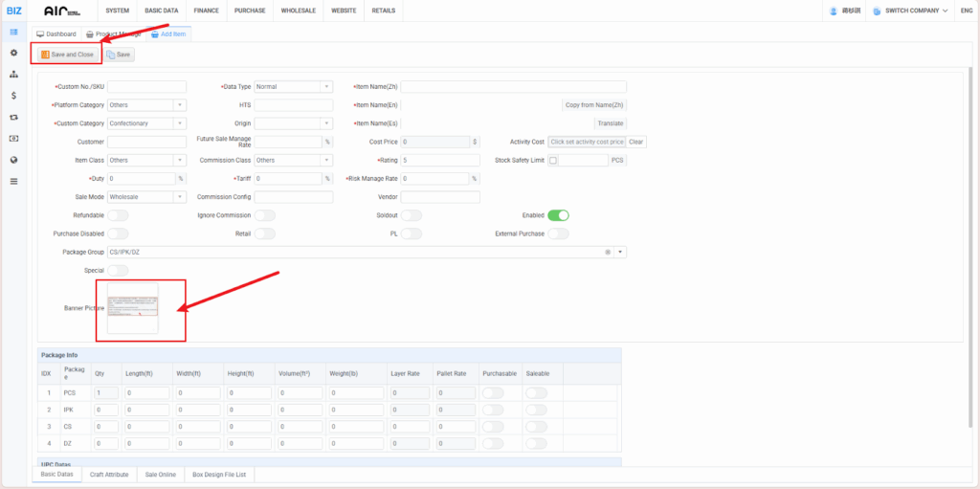Click the globe icon in sidebar
This screenshot has height=489, width=980.
click(13, 160)
